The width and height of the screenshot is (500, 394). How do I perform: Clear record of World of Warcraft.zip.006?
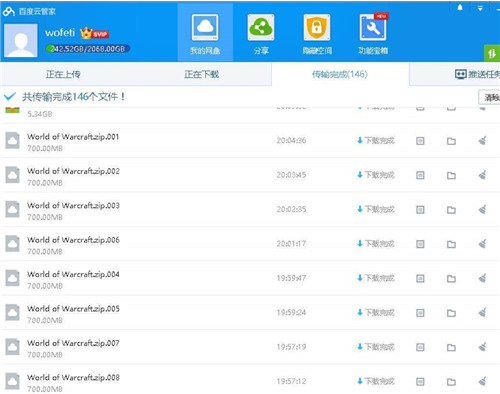coord(482,244)
